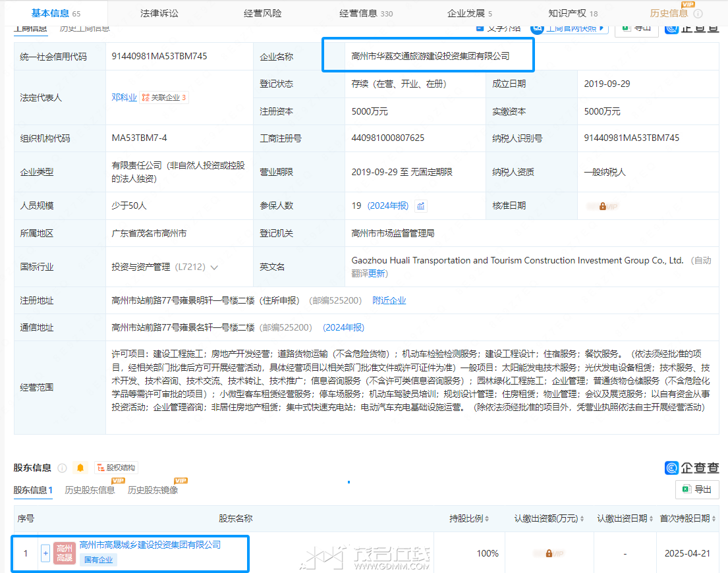The height and width of the screenshot is (573, 728).
Task: Click the locked 认缴出资额 VIP icon
Action: point(548,553)
